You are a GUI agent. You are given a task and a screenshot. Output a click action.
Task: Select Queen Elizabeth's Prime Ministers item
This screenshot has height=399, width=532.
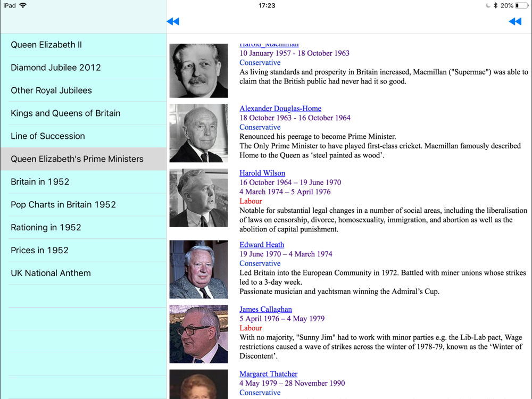84,159
